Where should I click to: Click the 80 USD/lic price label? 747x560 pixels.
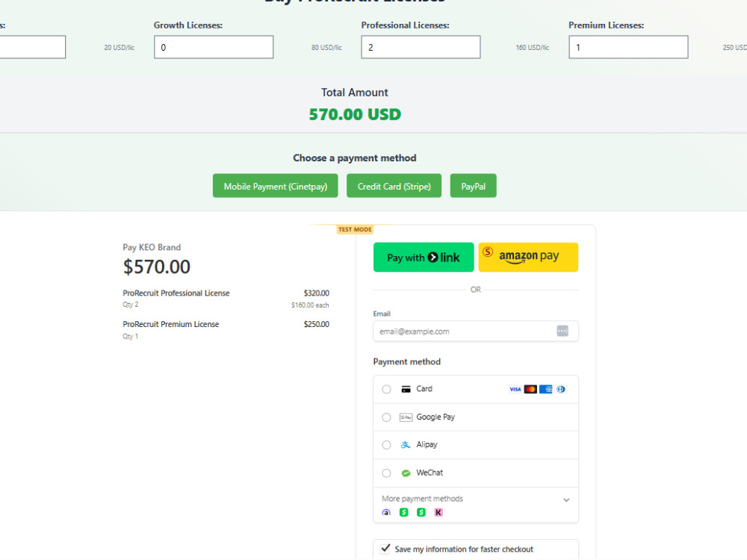click(327, 48)
